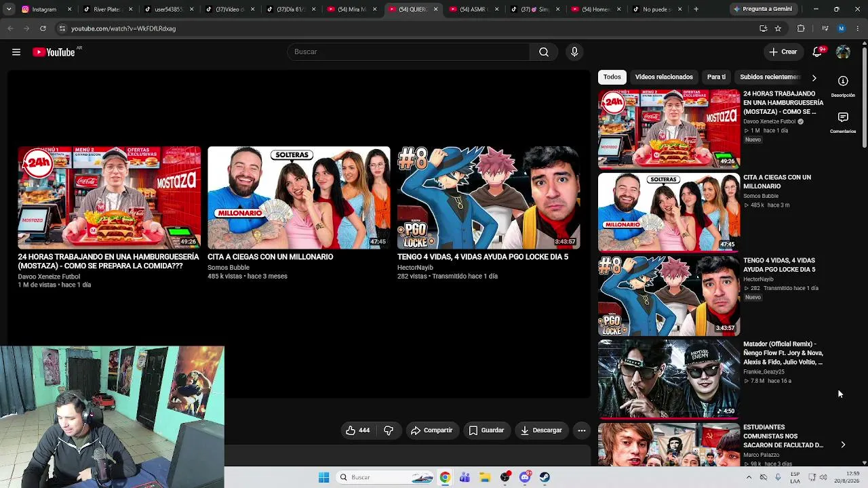Open File Explorer from taskbar
Screen dimensions: 868x488
click(485, 477)
